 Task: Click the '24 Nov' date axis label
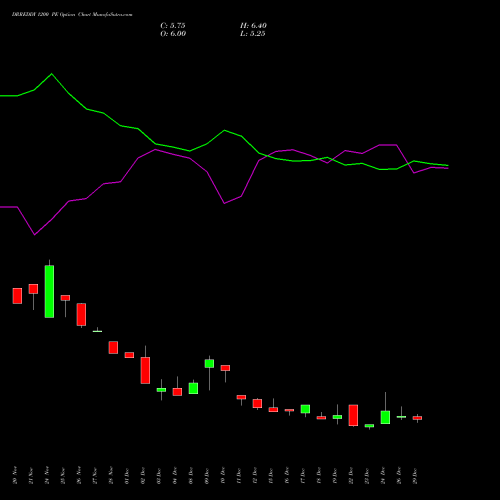click(x=47, y=475)
